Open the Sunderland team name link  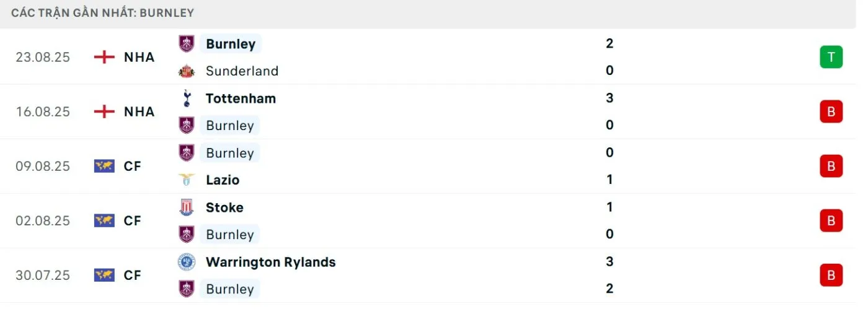pos(242,71)
